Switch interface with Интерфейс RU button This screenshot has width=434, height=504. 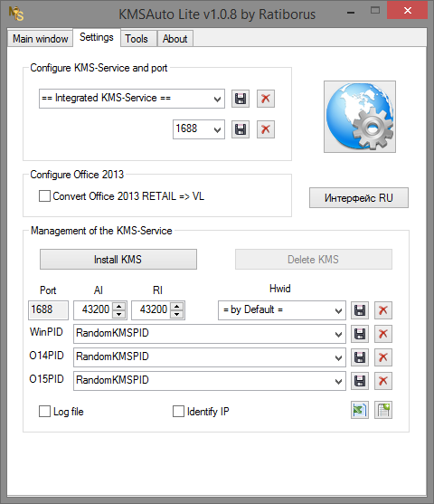pyautogui.click(x=359, y=197)
